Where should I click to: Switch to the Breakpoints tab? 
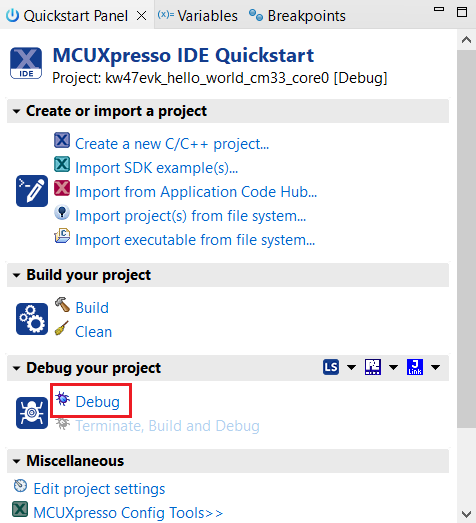[x=298, y=16]
